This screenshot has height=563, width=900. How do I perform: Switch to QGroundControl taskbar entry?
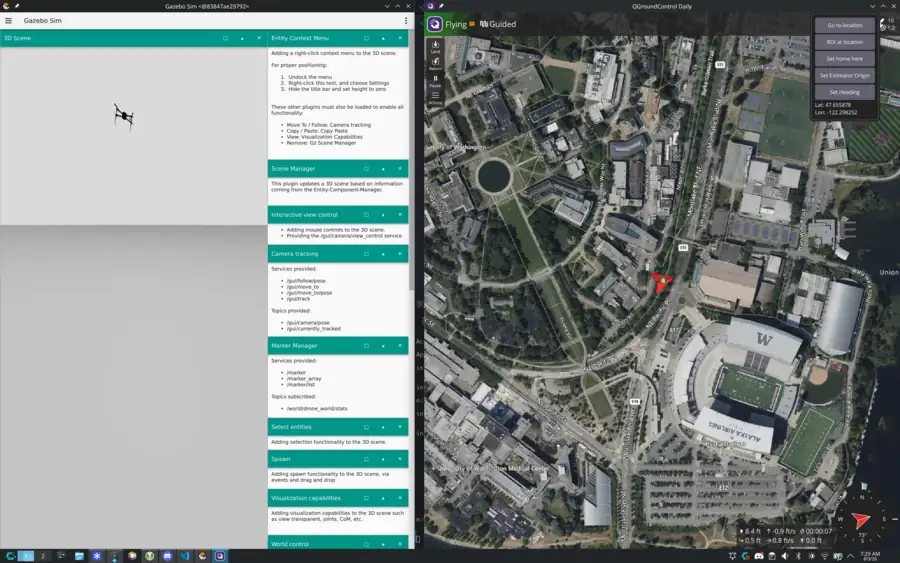(x=220, y=556)
